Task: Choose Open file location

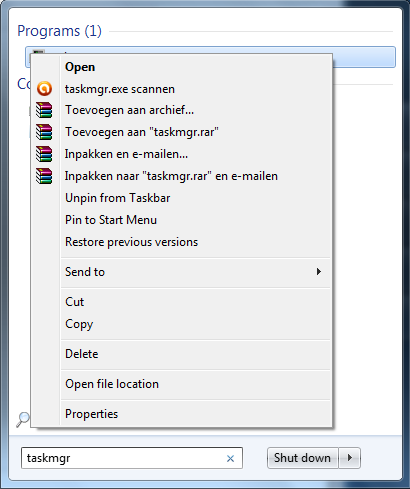Action: click(x=112, y=384)
